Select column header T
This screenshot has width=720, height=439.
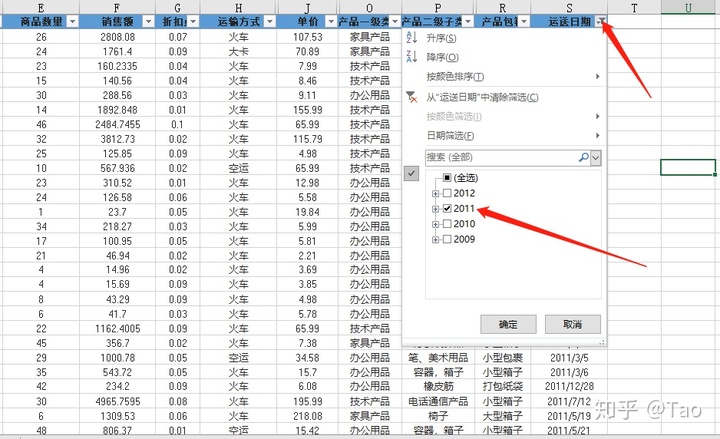pyautogui.click(x=634, y=7)
